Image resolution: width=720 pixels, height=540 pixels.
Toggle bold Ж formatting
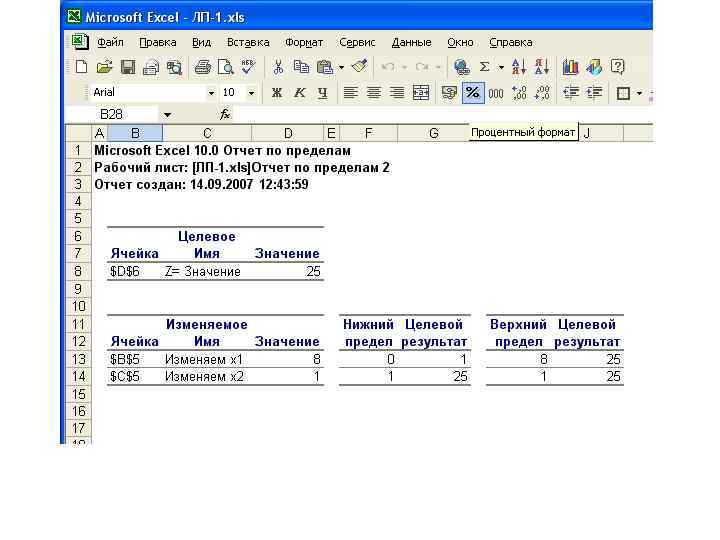[x=276, y=93]
